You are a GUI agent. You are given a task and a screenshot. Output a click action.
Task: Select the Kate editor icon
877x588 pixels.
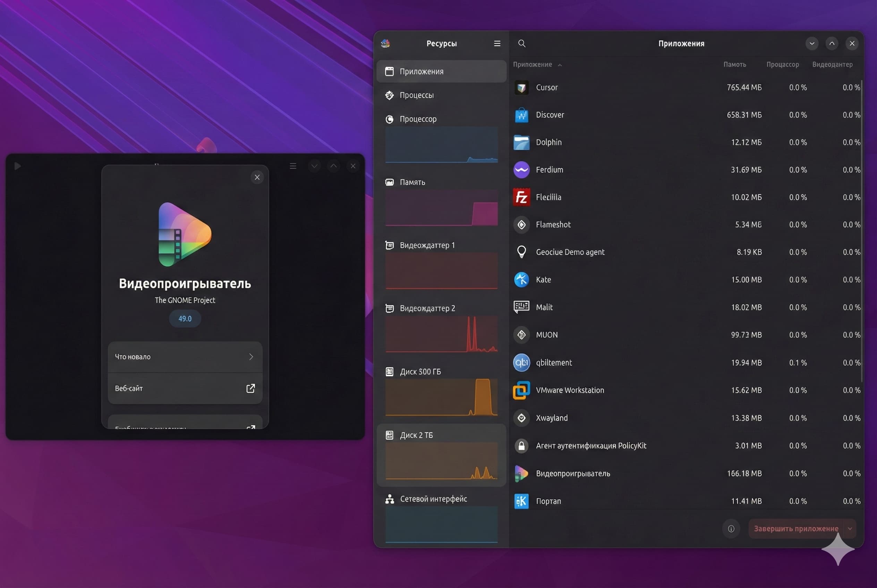[x=521, y=280]
